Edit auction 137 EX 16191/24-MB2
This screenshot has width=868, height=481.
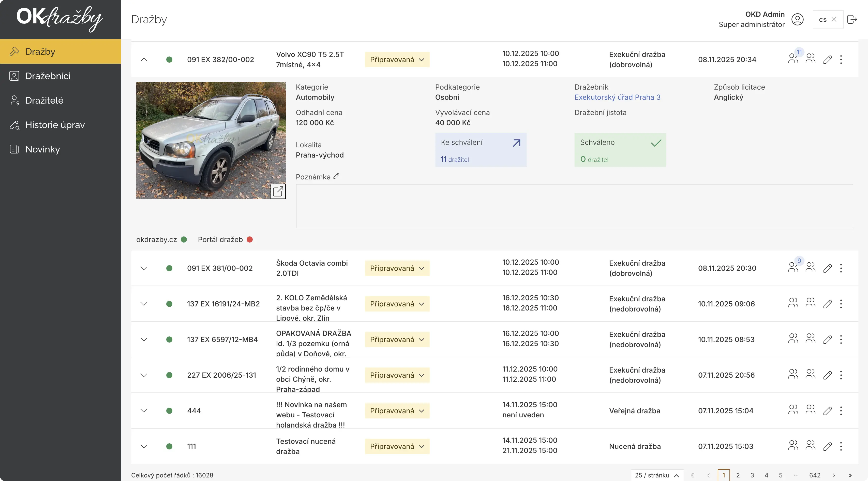click(828, 304)
